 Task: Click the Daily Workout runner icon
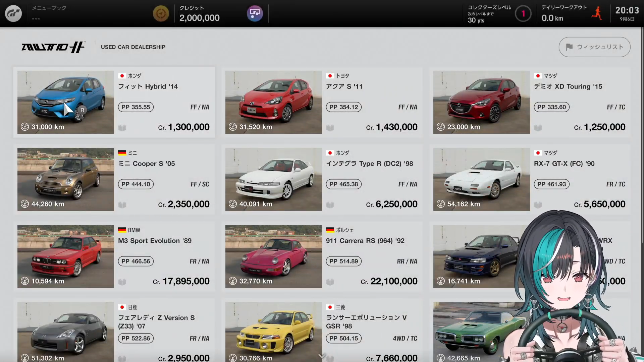click(597, 13)
